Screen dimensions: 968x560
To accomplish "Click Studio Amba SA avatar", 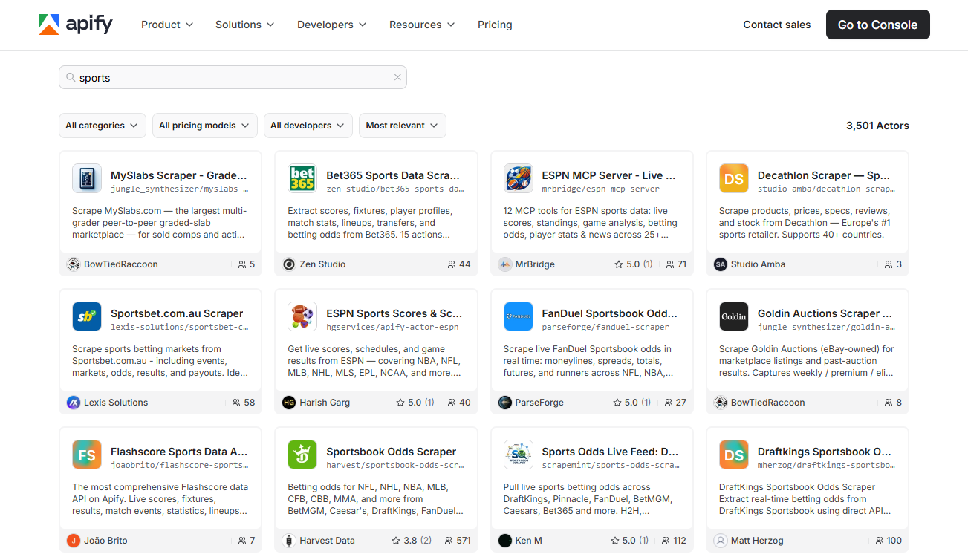I will pos(721,264).
